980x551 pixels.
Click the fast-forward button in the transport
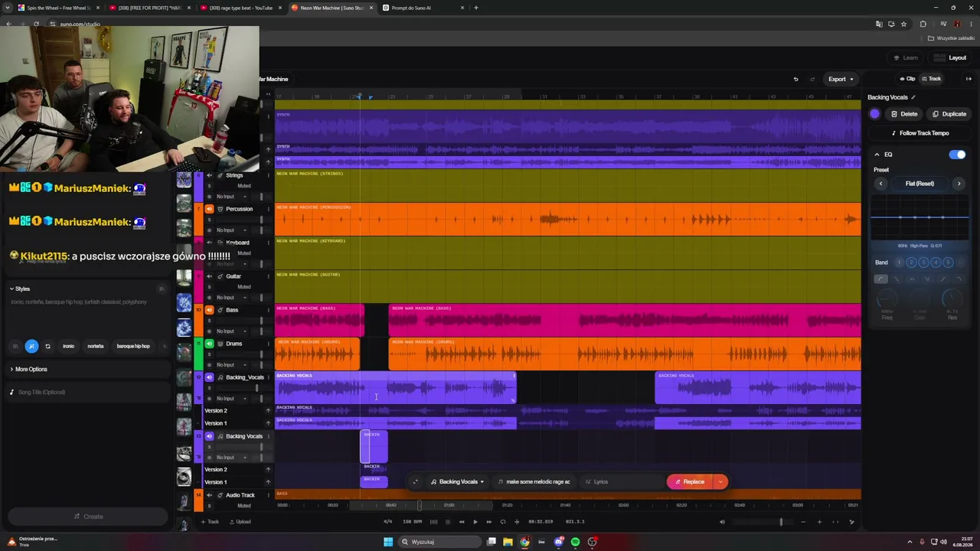point(488,522)
